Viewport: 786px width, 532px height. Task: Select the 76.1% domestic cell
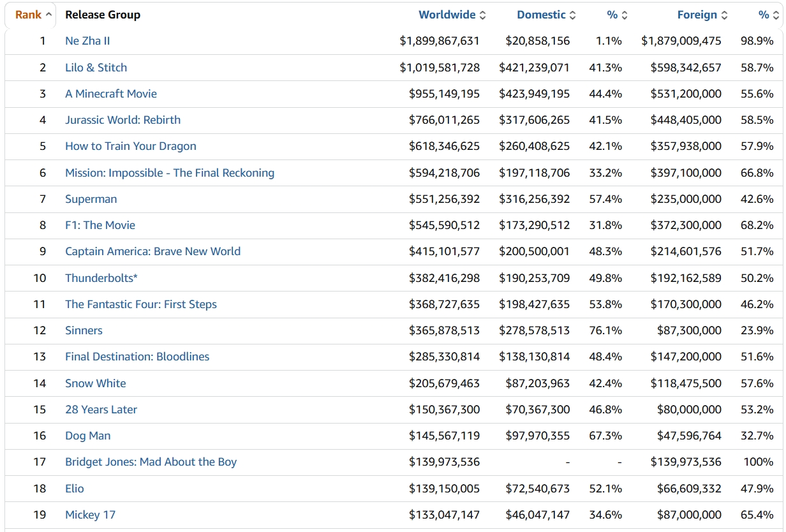click(x=605, y=330)
